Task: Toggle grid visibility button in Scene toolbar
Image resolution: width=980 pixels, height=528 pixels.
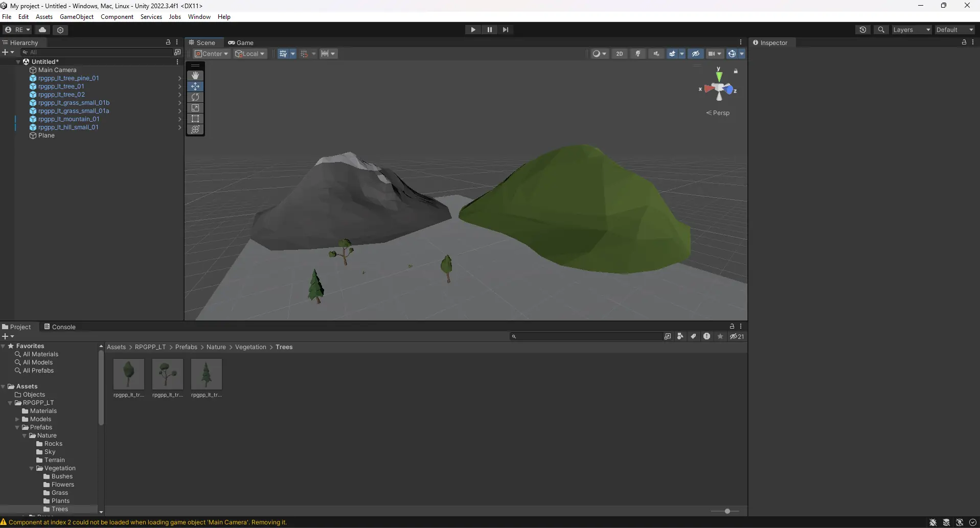Action: tap(283, 54)
